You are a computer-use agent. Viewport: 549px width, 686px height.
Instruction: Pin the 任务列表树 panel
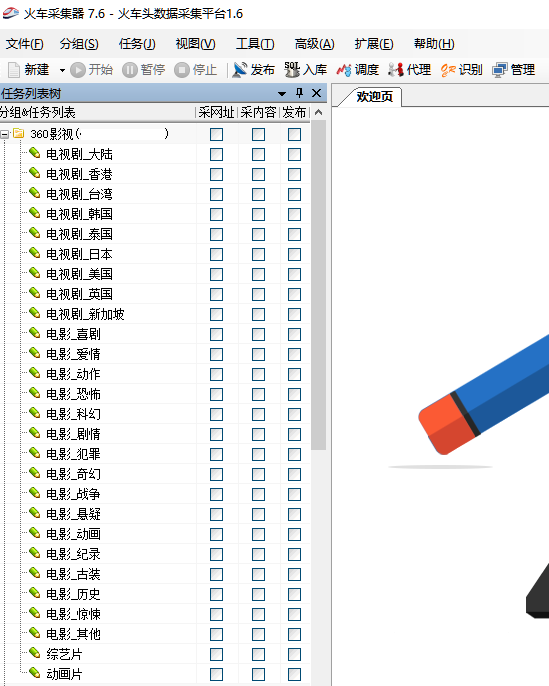[299, 93]
